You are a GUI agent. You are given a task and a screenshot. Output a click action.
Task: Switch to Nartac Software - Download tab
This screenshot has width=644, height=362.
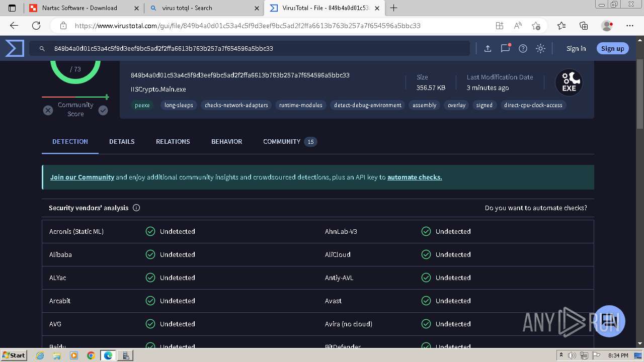coord(84,8)
